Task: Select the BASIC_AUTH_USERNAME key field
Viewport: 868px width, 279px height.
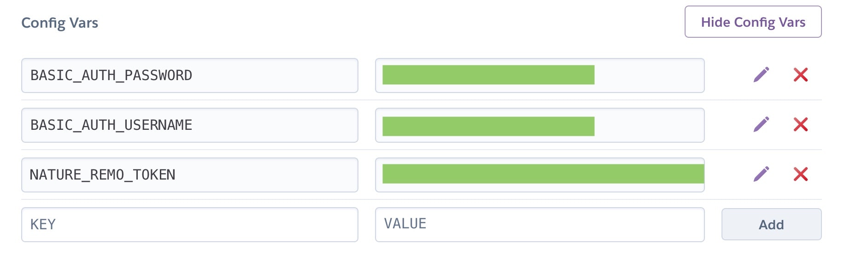Action: 190,125
